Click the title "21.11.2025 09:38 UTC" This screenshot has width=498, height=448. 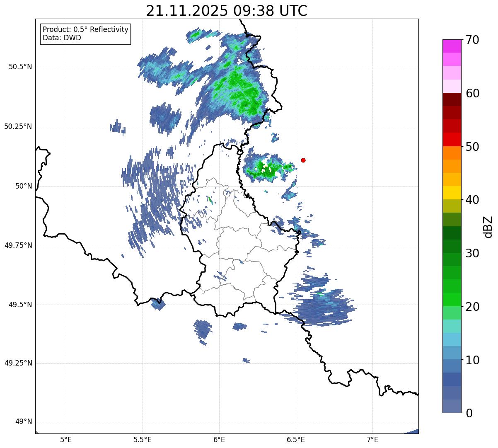pyautogui.click(x=227, y=11)
